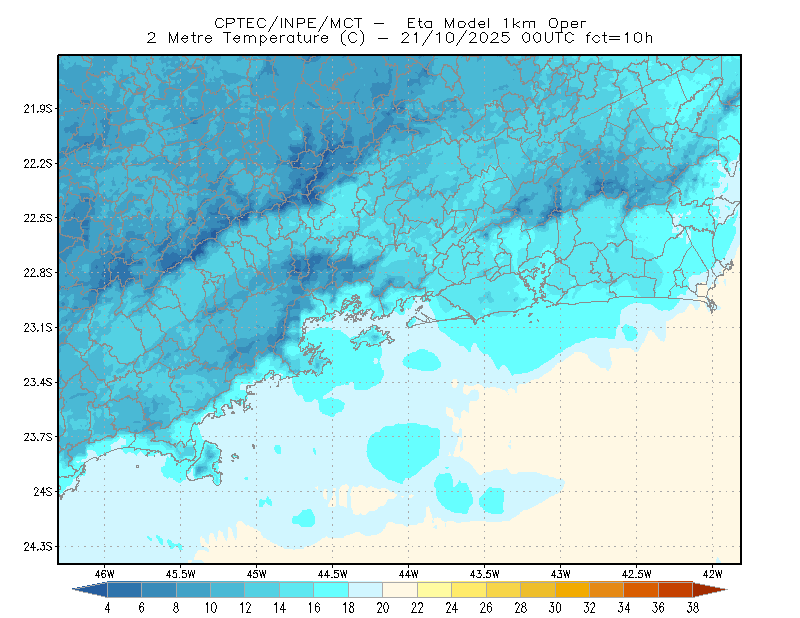
Task: Select the orange legend swatch between 30 and 32
Action: pos(572,590)
